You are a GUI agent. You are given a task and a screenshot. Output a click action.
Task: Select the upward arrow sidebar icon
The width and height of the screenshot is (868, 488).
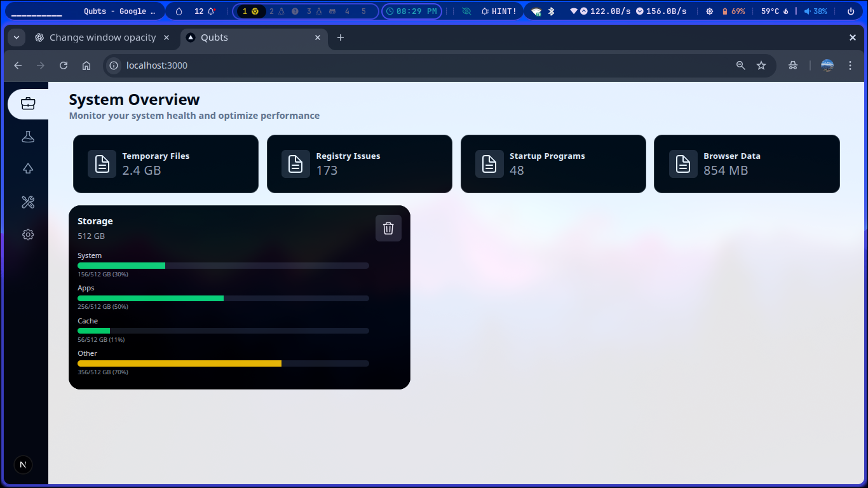[x=28, y=169]
